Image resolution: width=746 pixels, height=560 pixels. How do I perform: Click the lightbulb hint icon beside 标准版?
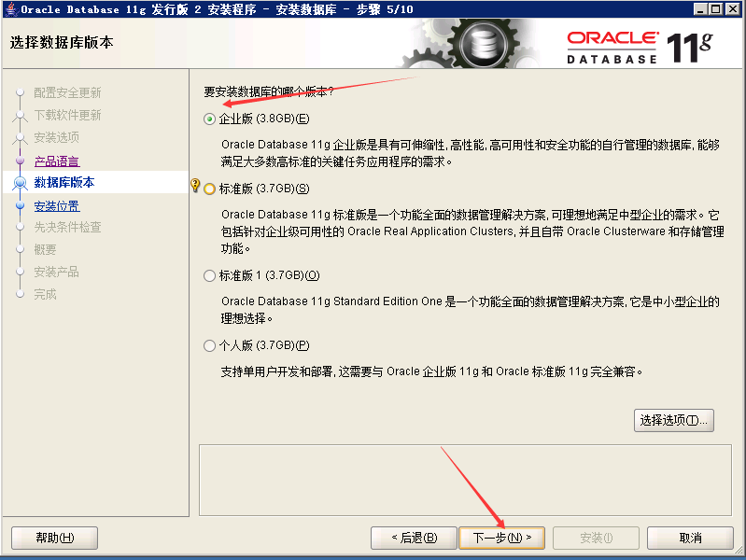pos(195,185)
